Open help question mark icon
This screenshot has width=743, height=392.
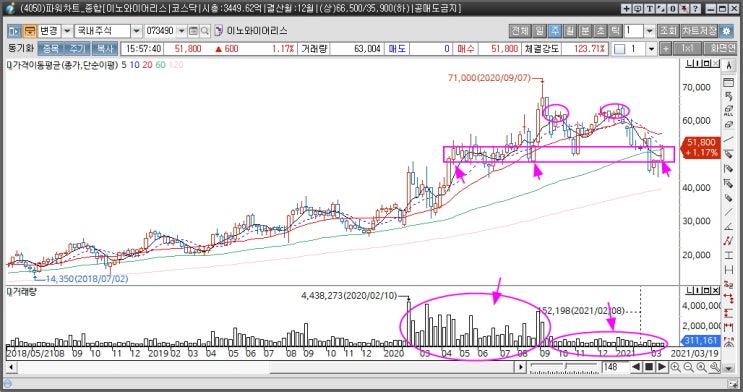[x=695, y=9]
